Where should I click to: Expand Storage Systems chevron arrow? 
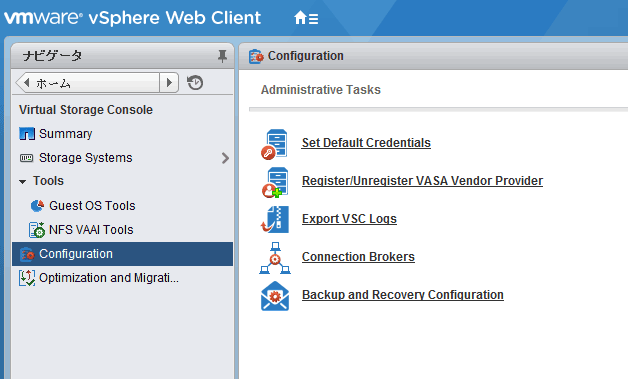(225, 158)
